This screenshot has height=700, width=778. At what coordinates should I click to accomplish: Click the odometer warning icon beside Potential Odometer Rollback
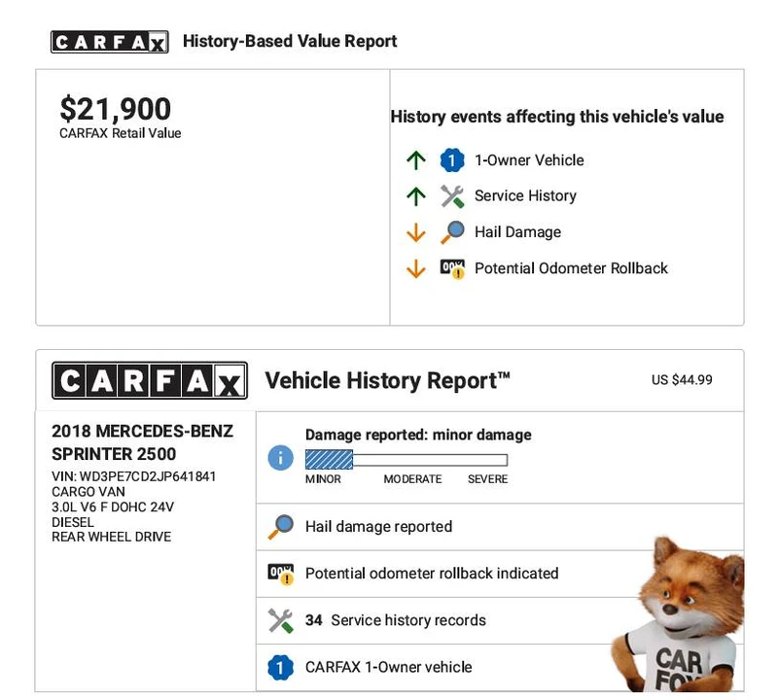click(452, 269)
